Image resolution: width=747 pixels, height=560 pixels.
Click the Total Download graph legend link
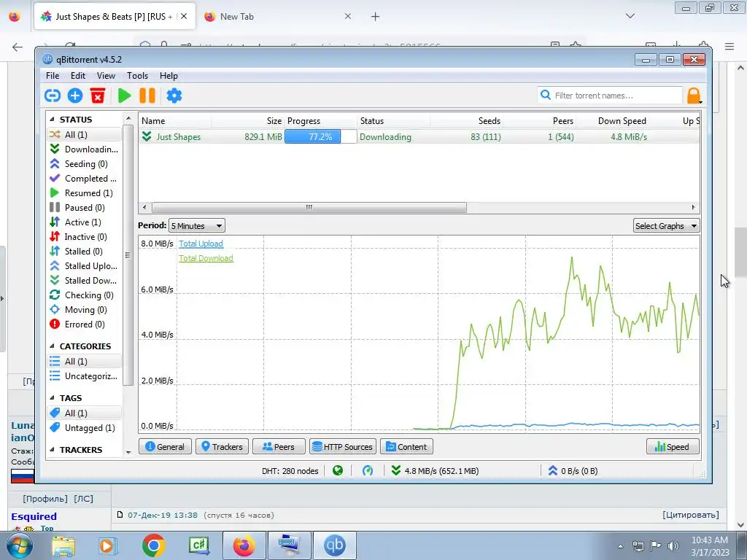[x=206, y=259]
